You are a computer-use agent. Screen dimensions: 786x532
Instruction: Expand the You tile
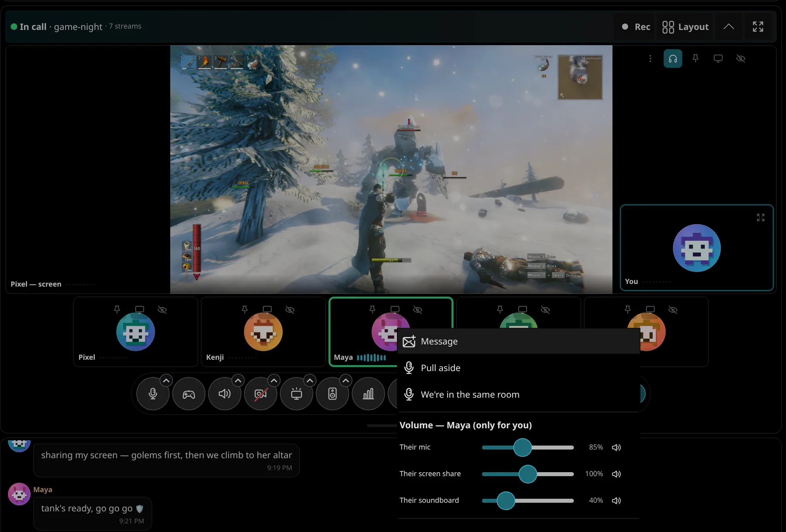click(x=761, y=218)
